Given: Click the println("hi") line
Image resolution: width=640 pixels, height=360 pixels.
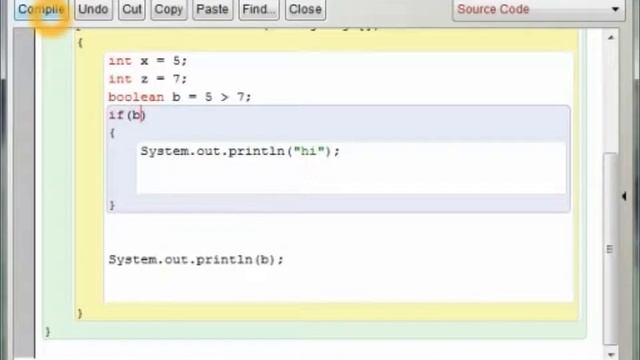Looking at the screenshot, I should (240, 151).
